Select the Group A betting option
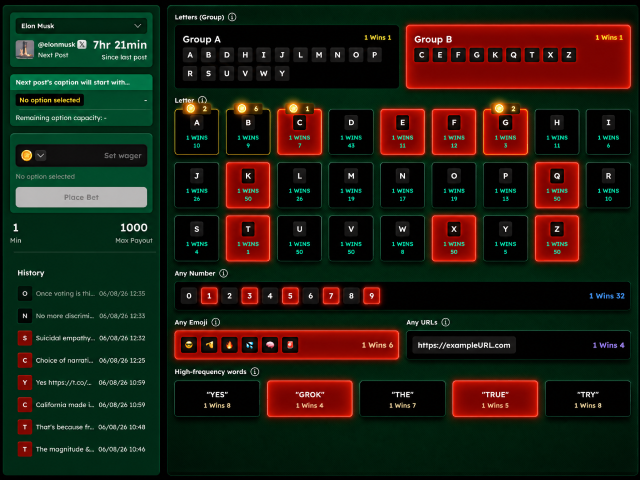 point(287,57)
